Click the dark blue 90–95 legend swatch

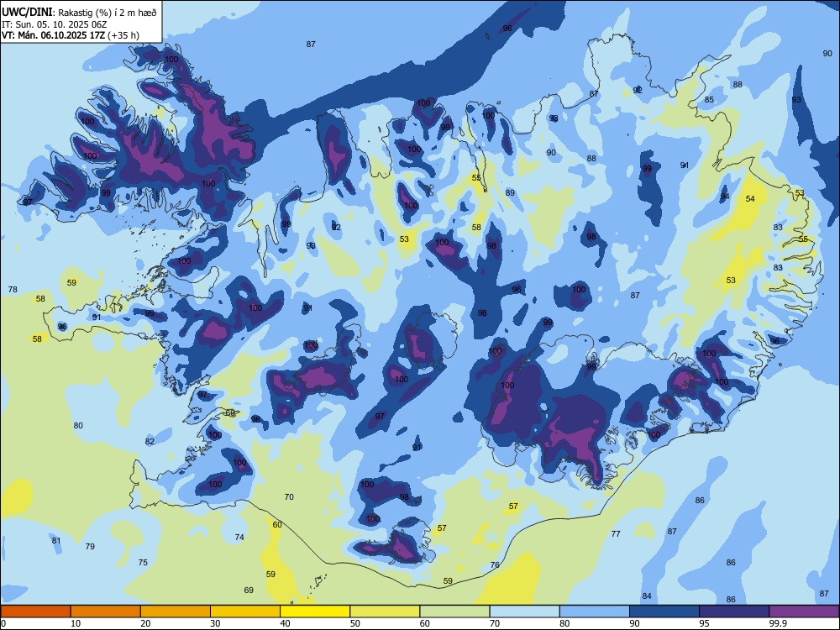[x=664, y=612]
